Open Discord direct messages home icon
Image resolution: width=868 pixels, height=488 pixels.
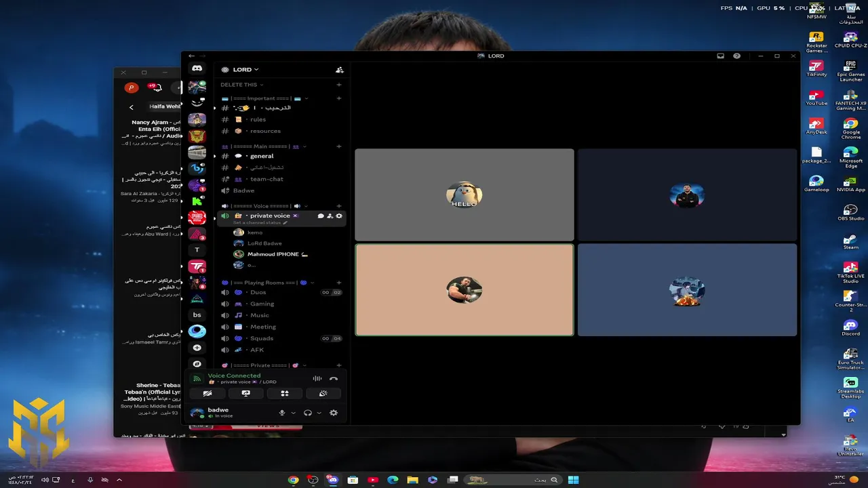point(197,68)
